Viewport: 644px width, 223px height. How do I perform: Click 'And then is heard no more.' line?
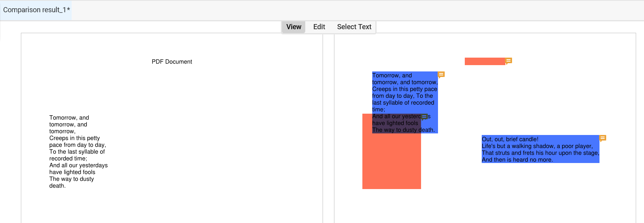tap(517, 160)
